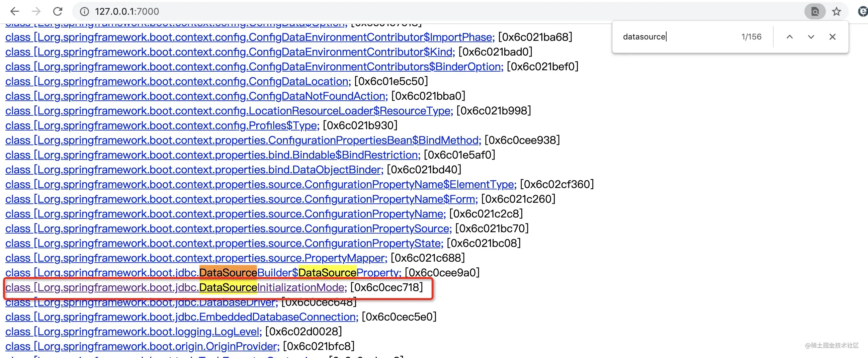
Task: Click address text [0x6c0cee9a0]
Action: 442,272
